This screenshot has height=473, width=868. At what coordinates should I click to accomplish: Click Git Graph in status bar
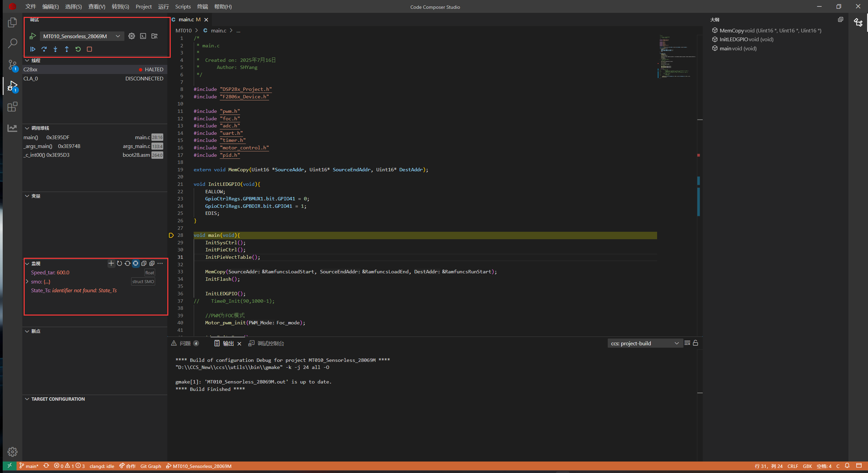click(x=150, y=466)
